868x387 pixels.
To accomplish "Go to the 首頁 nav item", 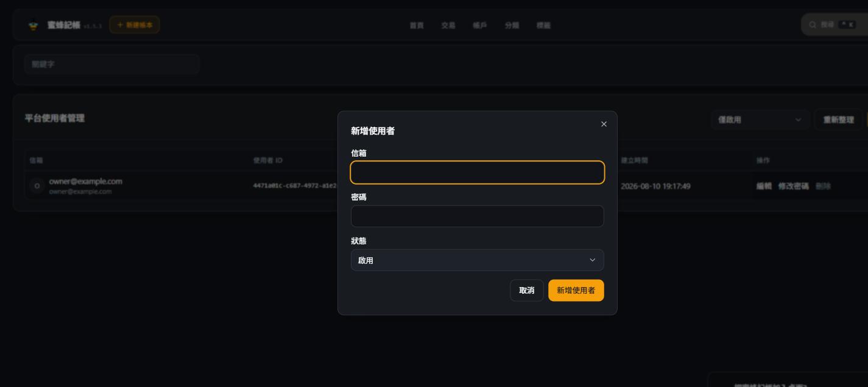I will click(x=417, y=26).
